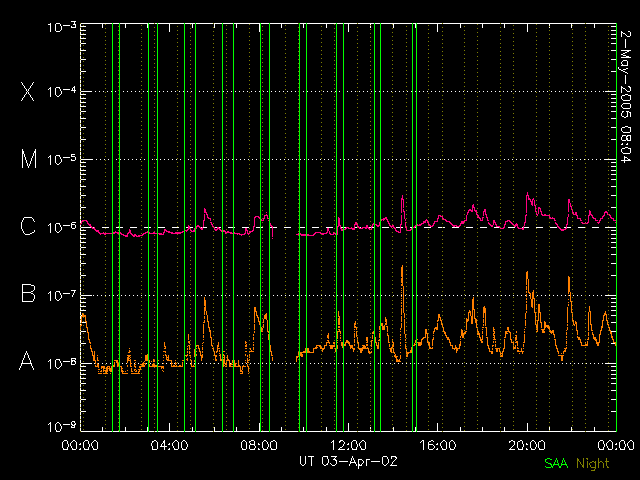Screen dimensions: 640x480
Task: Click the Night legend label
Action: pos(593,464)
